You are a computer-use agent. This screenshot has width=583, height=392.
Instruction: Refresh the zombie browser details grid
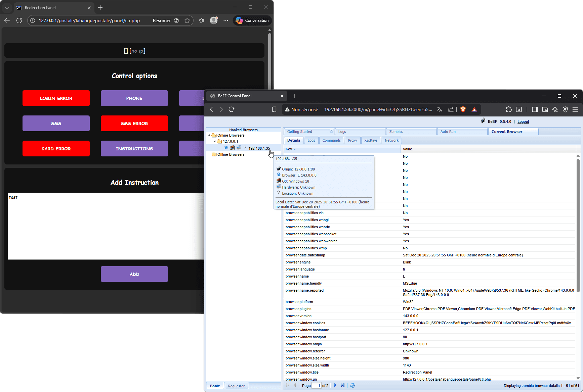(352, 386)
